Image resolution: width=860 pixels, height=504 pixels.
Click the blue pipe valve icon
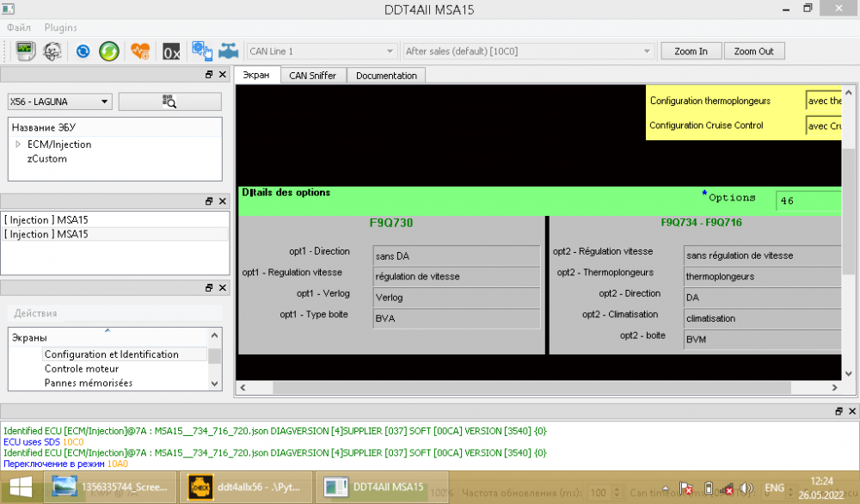pos(228,52)
